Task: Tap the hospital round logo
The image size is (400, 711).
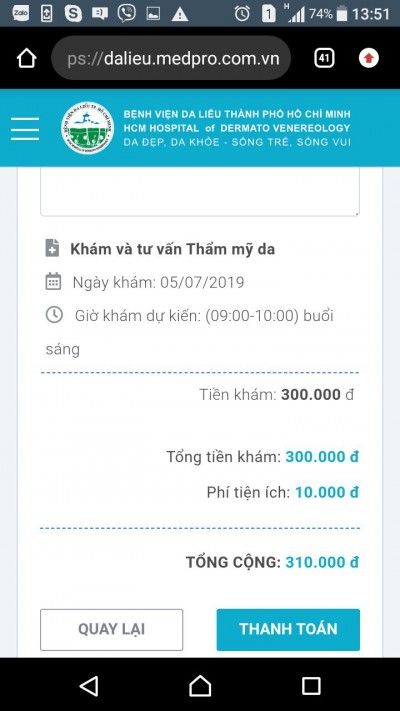Action: coord(88,128)
